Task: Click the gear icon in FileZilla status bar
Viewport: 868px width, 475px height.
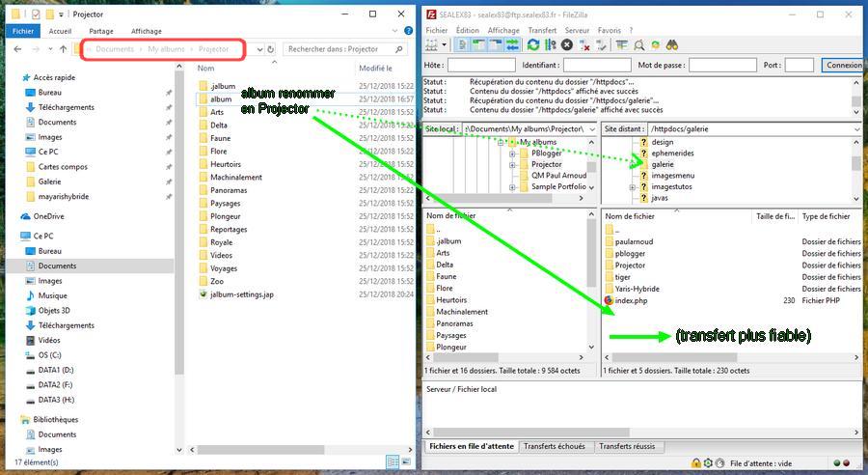Action: (x=708, y=462)
